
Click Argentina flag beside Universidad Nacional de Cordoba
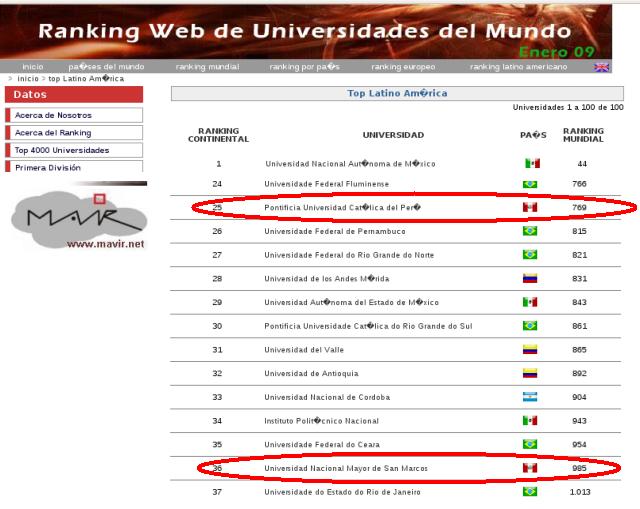[530, 397]
